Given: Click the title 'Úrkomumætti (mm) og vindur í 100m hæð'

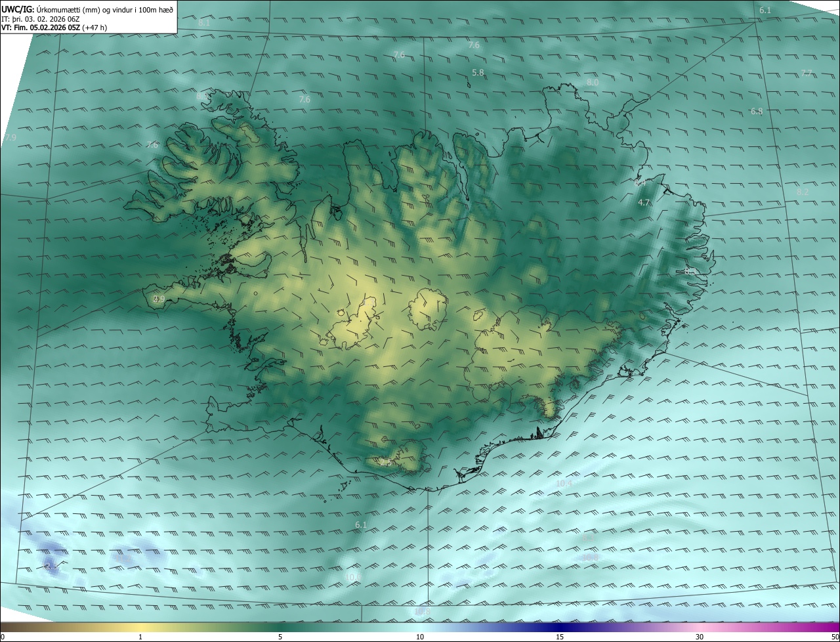Looking at the screenshot, I should [104, 9].
